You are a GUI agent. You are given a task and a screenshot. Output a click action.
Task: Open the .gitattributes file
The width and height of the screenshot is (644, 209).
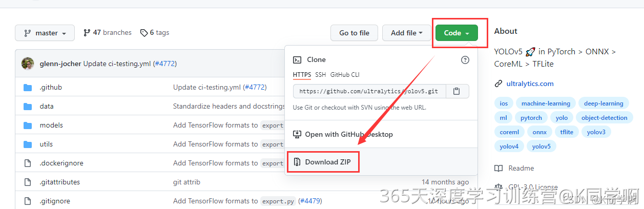pyautogui.click(x=60, y=182)
